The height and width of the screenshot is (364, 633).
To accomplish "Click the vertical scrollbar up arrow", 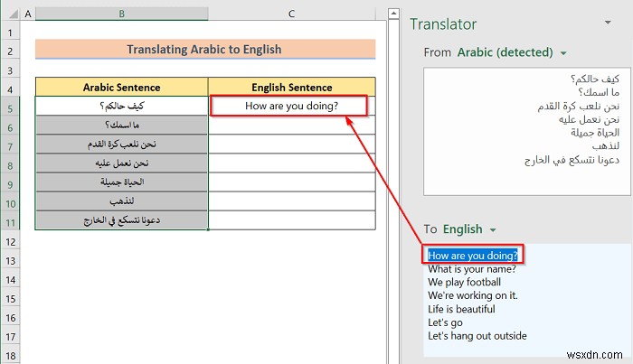I will pos(393,14).
